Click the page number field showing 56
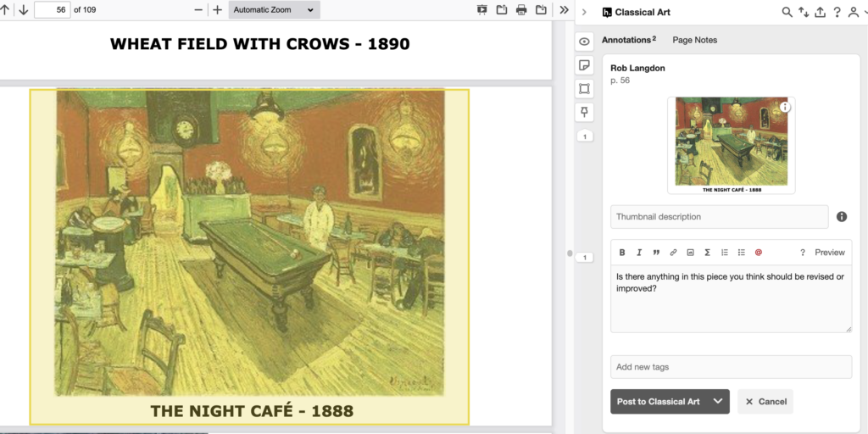The height and width of the screenshot is (434, 868). pos(52,9)
